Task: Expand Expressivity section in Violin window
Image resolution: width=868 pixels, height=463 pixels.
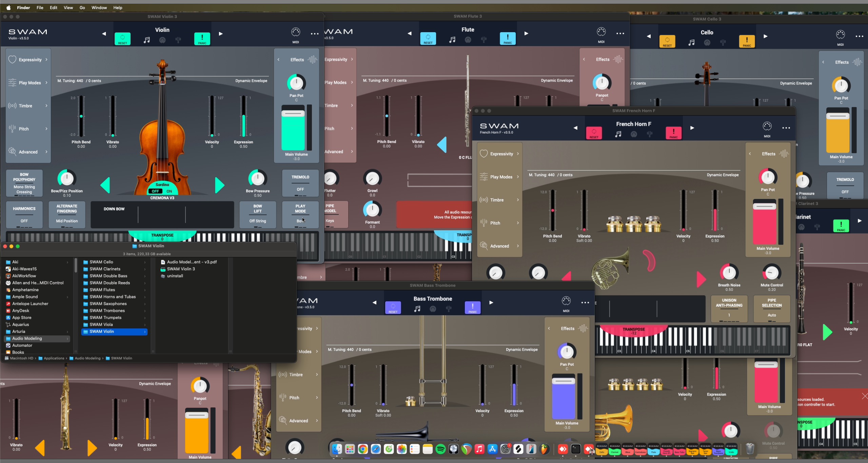Action: click(x=28, y=60)
